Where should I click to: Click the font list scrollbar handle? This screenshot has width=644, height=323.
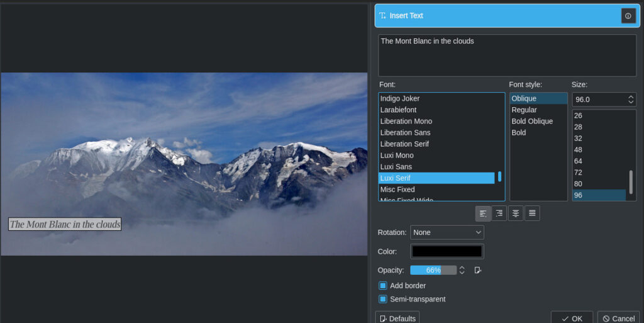click(x=499, y=177)
